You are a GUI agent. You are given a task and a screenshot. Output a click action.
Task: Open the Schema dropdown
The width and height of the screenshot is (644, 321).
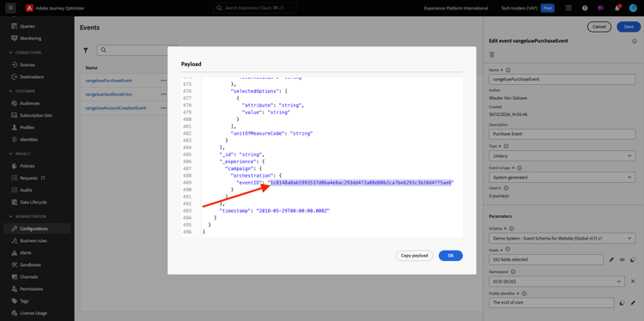pos(562,238)
